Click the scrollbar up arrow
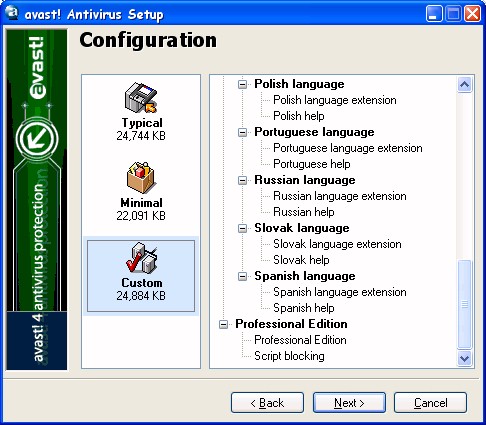 (x=464, y=85)
